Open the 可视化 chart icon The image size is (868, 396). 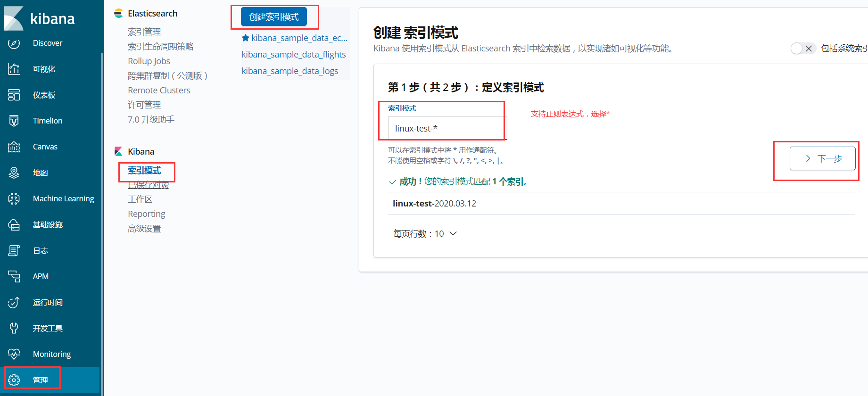14,69
